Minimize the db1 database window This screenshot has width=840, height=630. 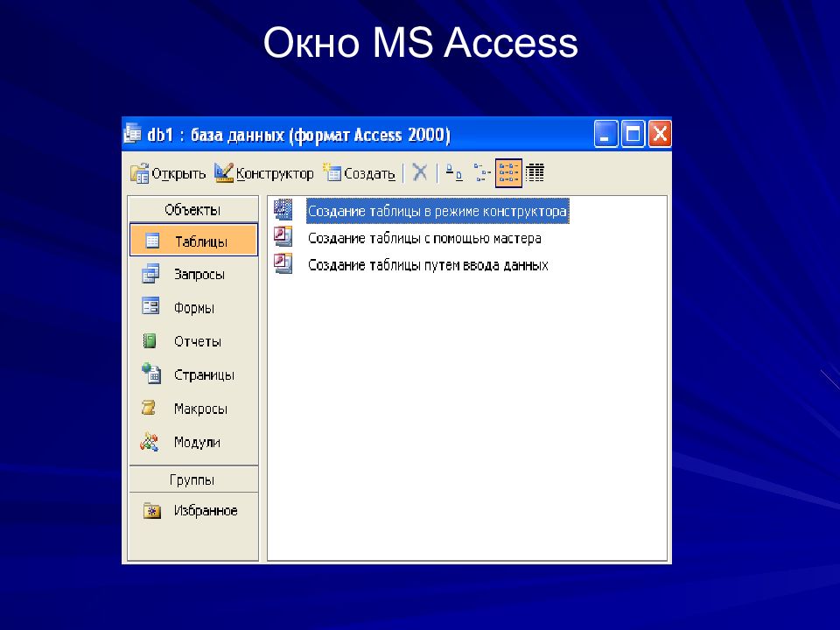tap(605, 134)
